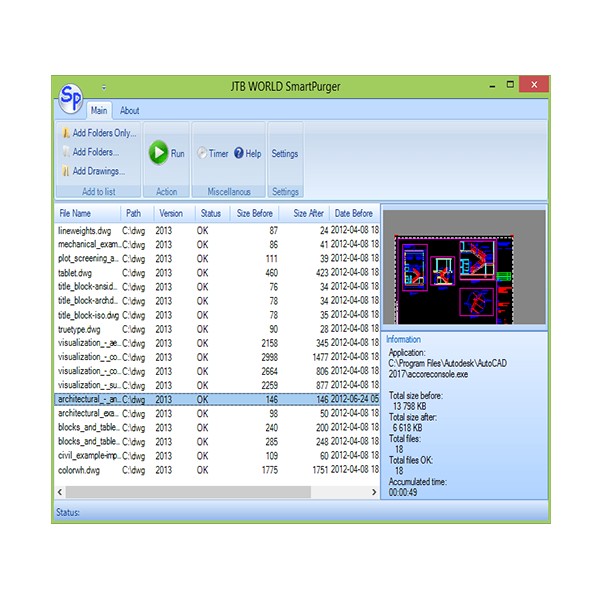Select tablet.dwg row

pos(217,272)
